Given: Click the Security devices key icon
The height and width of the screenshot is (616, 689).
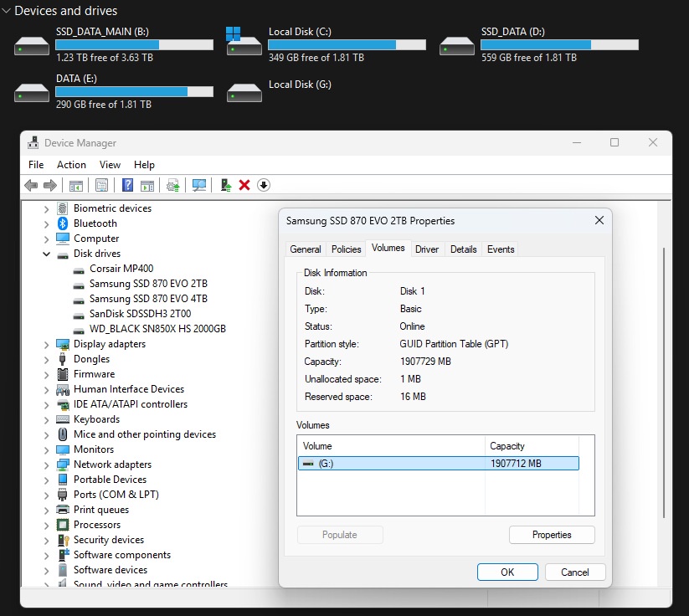Looking at the screenshot, I should click(64, 540).
